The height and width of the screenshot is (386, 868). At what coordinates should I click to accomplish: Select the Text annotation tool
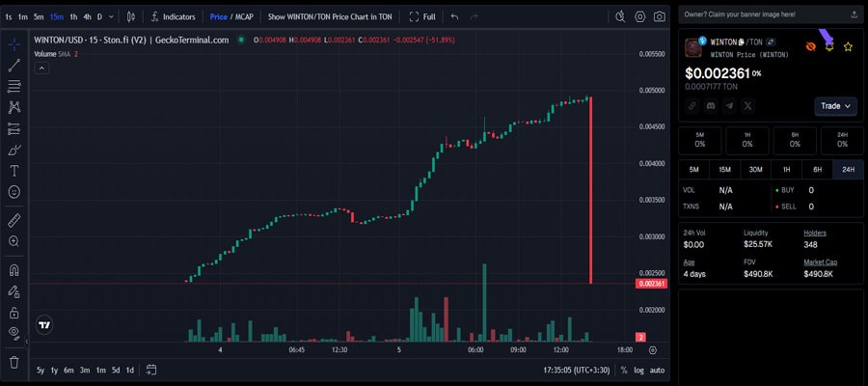tap(14, 171)
